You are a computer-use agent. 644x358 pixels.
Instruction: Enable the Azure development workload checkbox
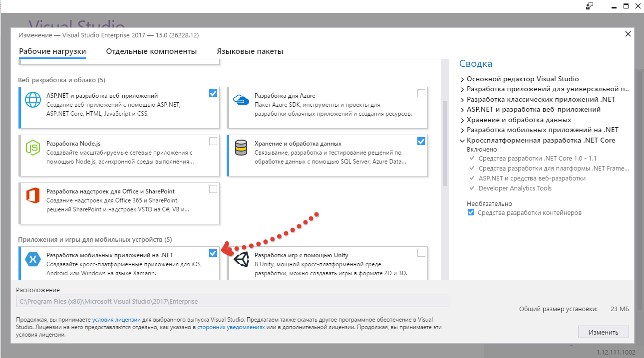point(421,93)
